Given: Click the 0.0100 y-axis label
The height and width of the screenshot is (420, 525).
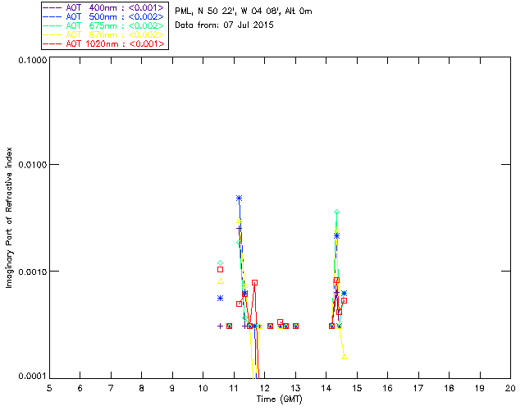Looking at the screenshot, I should click(x=33, y=165).
